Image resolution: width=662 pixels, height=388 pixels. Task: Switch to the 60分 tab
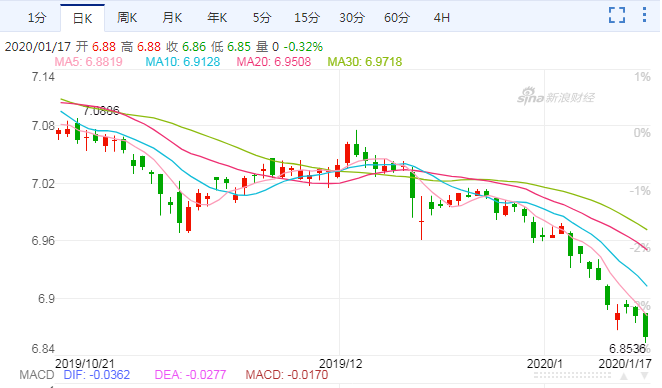point(397,18)
